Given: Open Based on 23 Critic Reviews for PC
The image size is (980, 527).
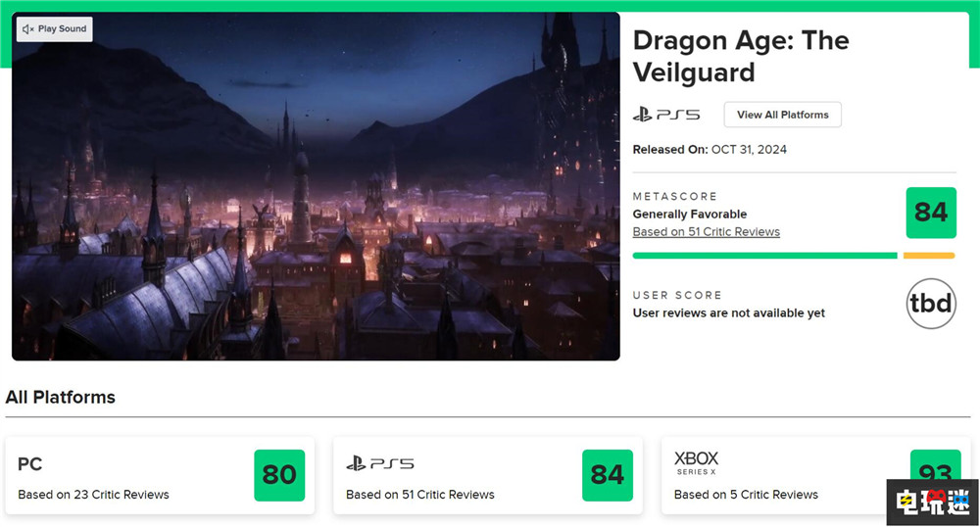Looking at the screenshot, I should click(93, 495).
